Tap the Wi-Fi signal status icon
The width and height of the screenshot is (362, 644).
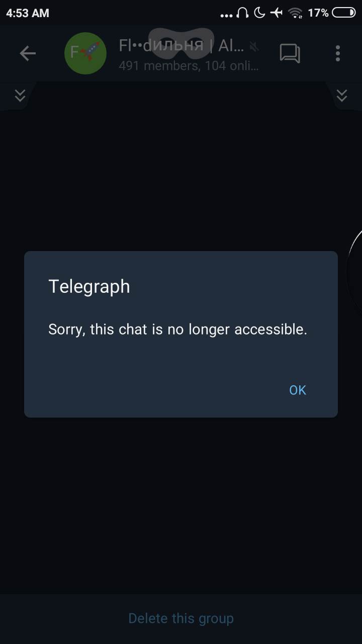click(x=296, y=13)
